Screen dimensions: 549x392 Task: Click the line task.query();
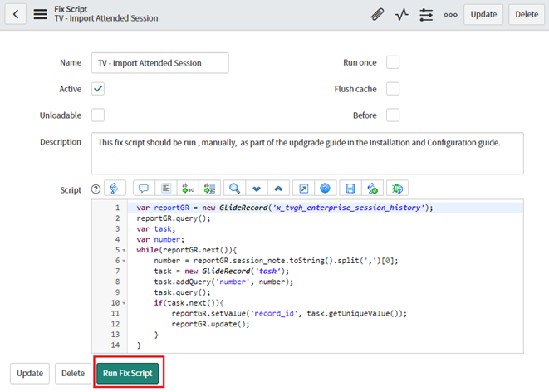click(x=182, y=292)
